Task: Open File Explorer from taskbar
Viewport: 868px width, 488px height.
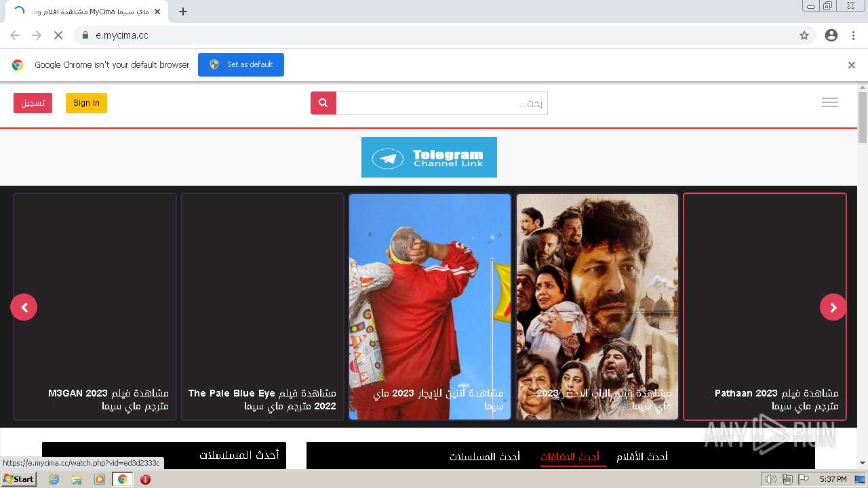Action: click(x=77, y=479)
